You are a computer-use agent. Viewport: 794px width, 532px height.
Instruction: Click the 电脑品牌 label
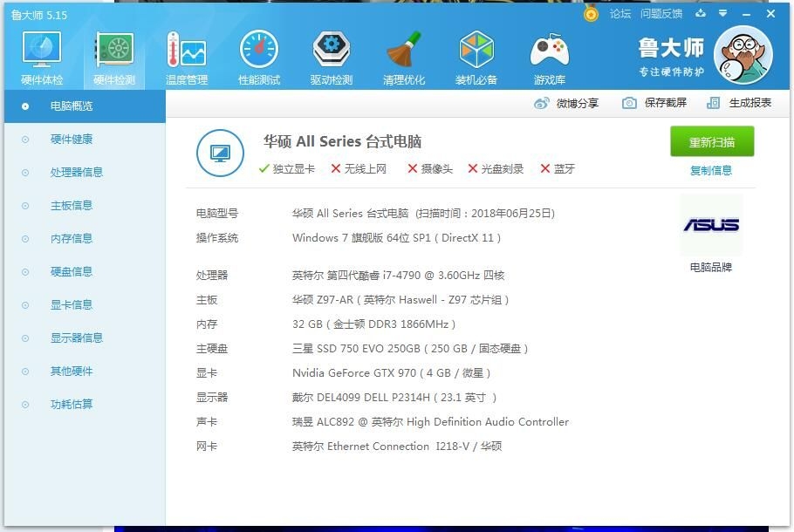(711, 267)
